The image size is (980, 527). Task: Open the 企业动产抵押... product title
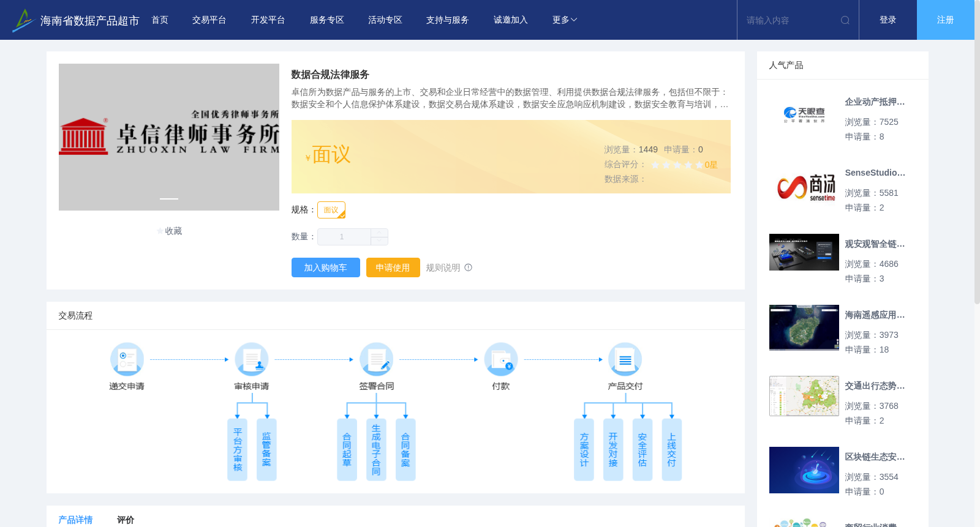875,102
